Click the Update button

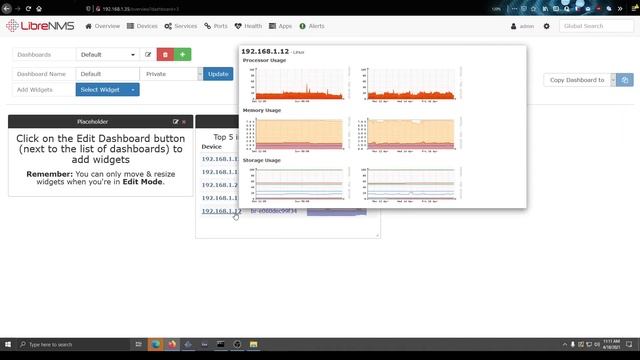click(218, 74)
